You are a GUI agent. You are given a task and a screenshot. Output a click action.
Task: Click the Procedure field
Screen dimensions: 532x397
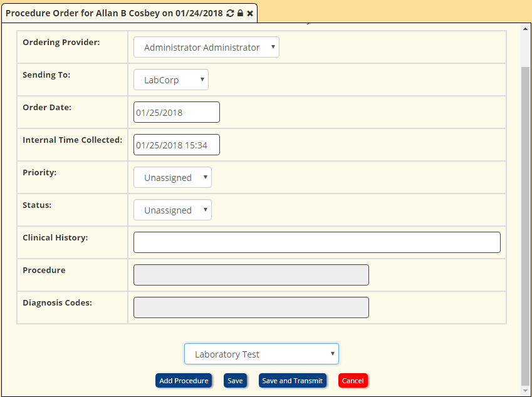[x=251, y=274]
